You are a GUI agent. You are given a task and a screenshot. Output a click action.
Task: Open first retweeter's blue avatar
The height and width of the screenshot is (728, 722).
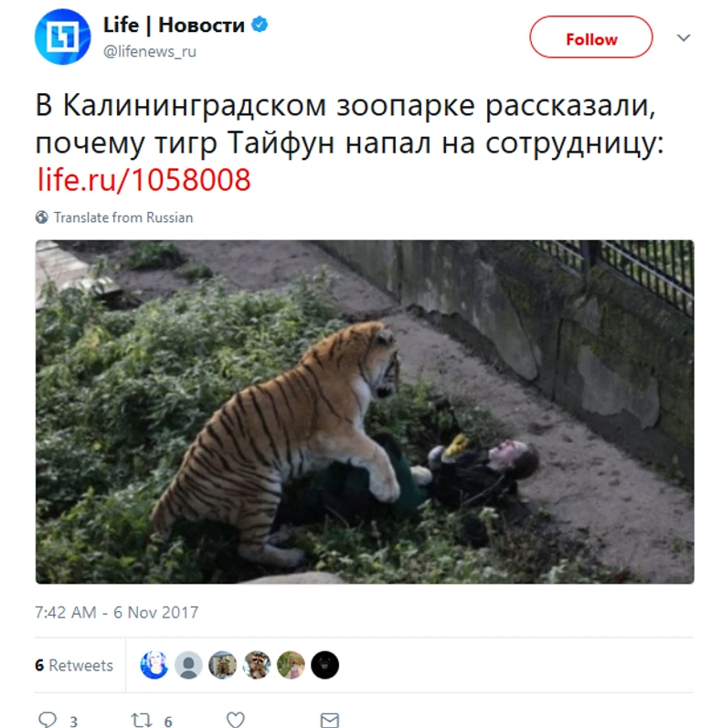point(154,665)
